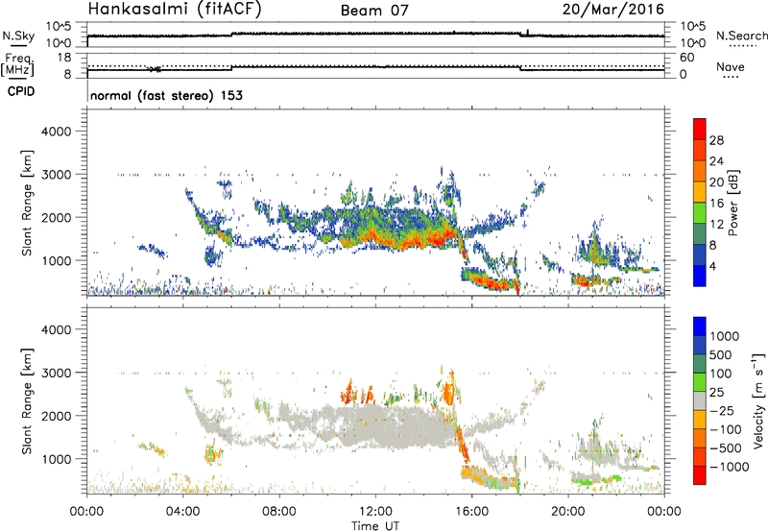
Task: Click the "Slant Range [km]" label of power panel
Action: click(27, 203)
